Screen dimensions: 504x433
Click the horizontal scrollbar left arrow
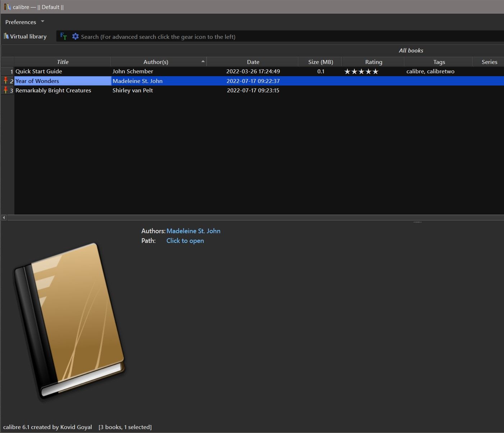pyautogui.click(x=4, y=217)
